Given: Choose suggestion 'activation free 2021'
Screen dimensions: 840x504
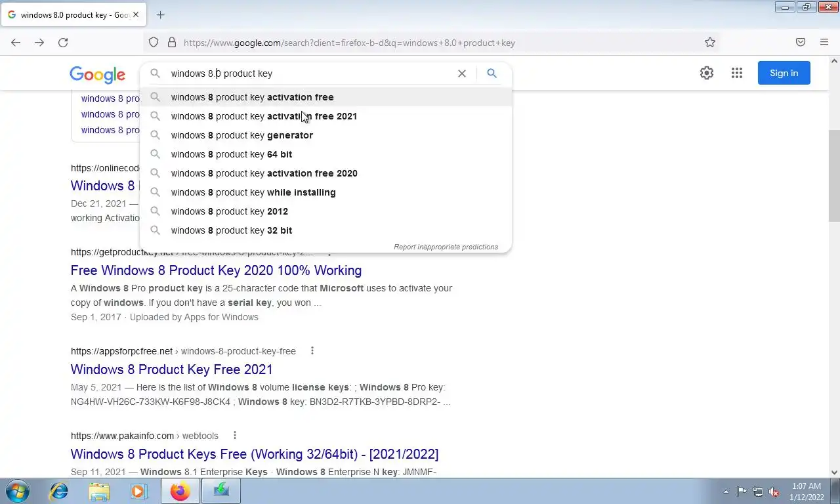Looking at the screenshot, I should point(326,116).
